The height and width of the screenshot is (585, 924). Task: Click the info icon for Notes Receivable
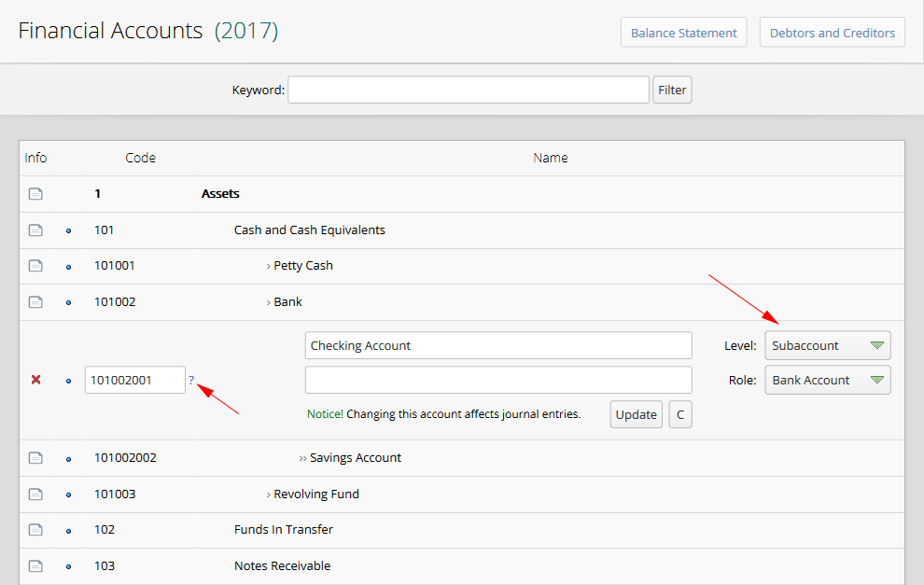(35, 566)
